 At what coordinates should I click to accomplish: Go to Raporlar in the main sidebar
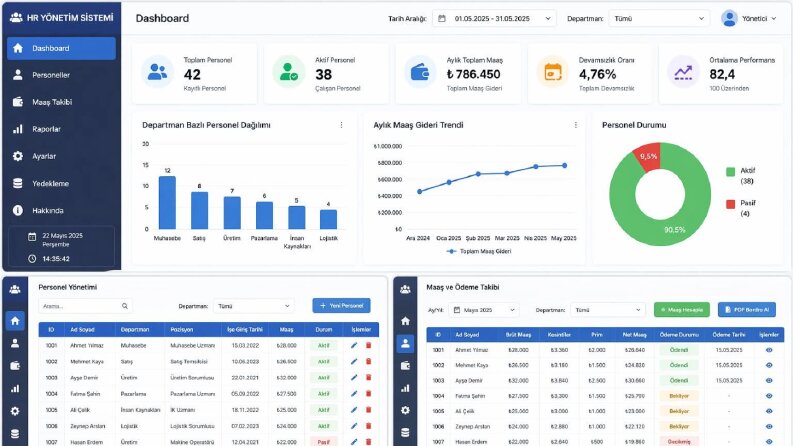[61, 129]
